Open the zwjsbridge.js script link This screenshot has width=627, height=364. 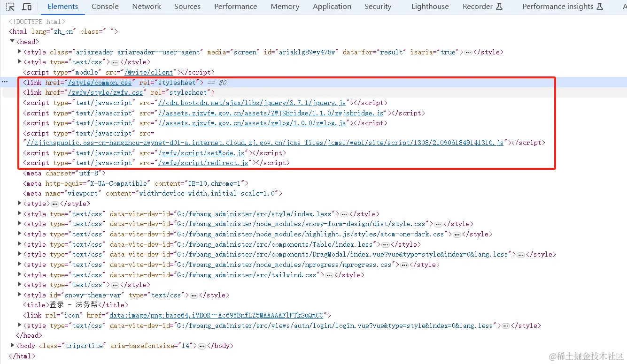(x=271, y=113)
